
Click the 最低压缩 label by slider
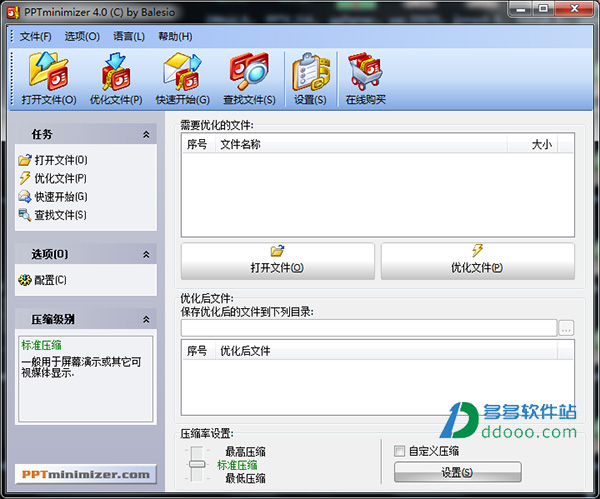[x=245, y=478]
